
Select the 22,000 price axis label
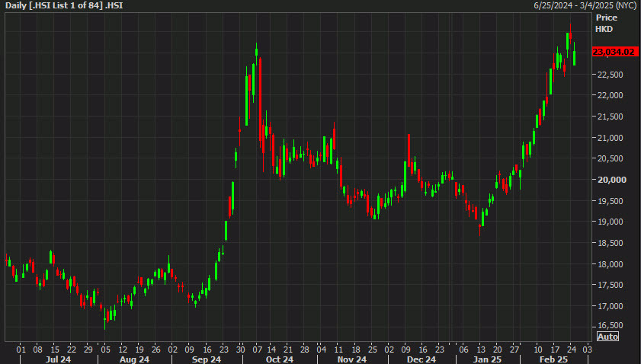tap(610, 95)
